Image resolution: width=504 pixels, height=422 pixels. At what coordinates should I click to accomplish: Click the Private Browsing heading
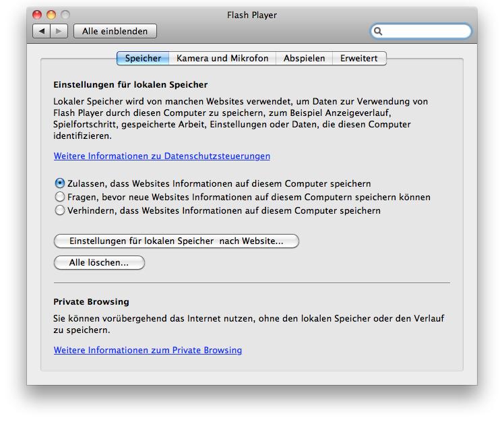91,302
